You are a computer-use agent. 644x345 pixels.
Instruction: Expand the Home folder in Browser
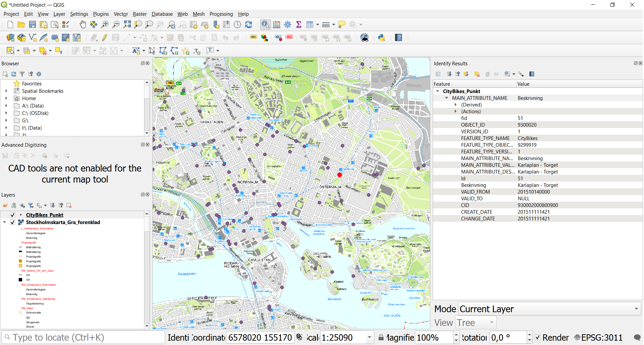[6, 98]
